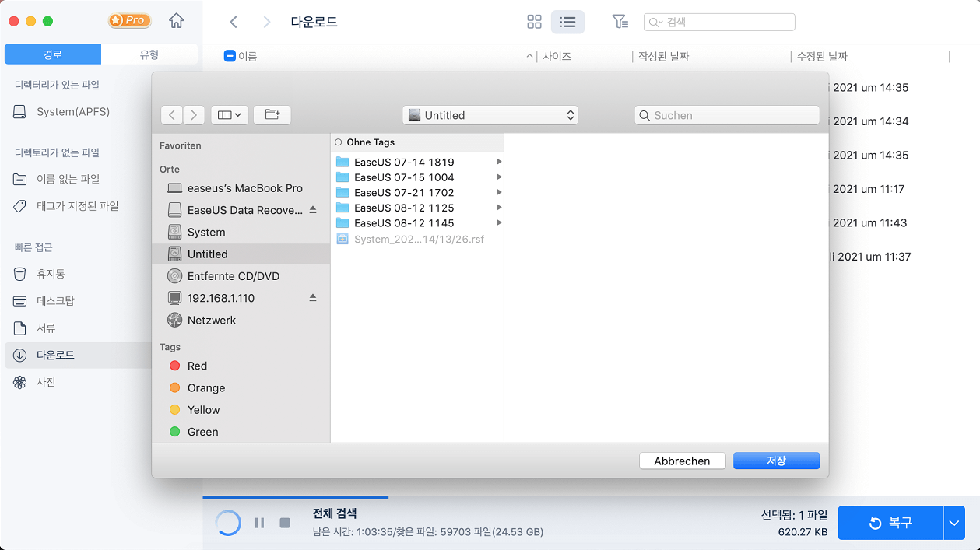Switch to grid view icon

534,22
